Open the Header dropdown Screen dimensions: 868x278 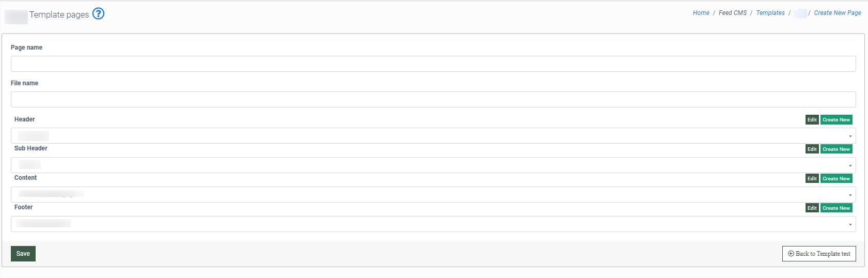[x=433, y=136]
